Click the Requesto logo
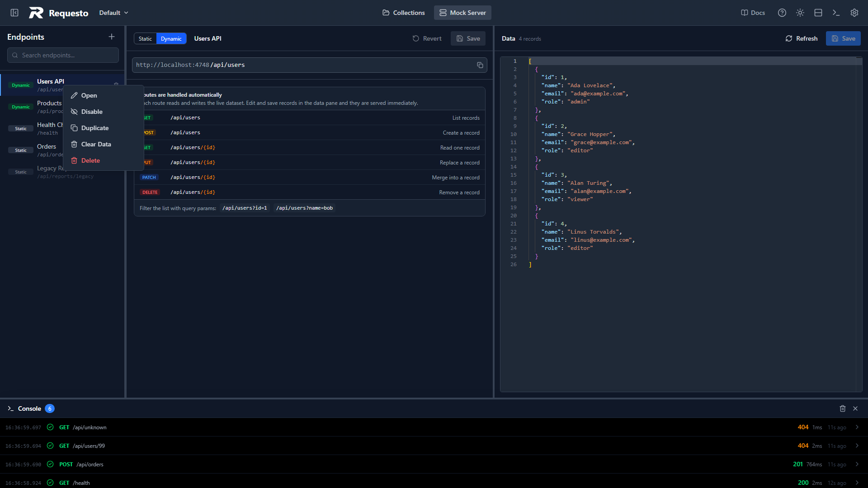 click(59, 13)
